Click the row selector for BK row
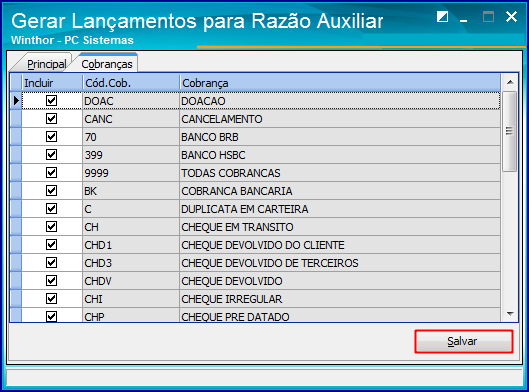This screenshot has height=392, width=529. click(x=16, y=191)
